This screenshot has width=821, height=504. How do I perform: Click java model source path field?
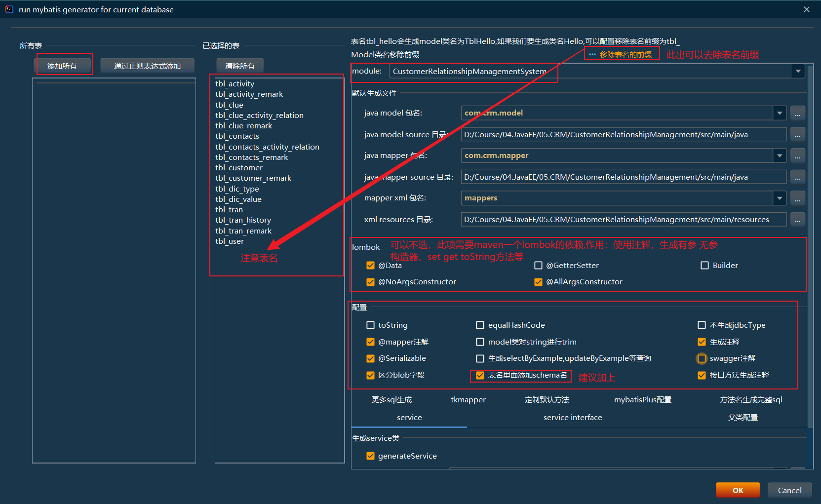point(624,135)
